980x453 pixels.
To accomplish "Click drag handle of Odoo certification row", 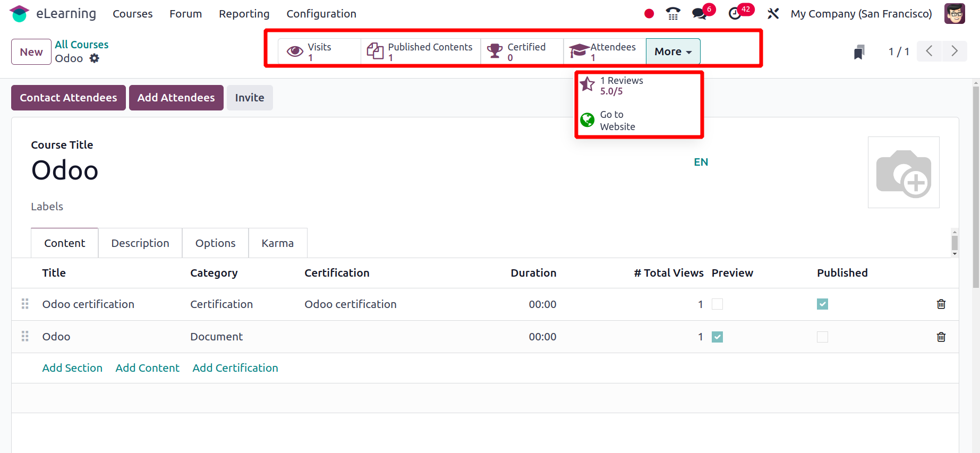I will pyautogui.click(x=25, y=304).
